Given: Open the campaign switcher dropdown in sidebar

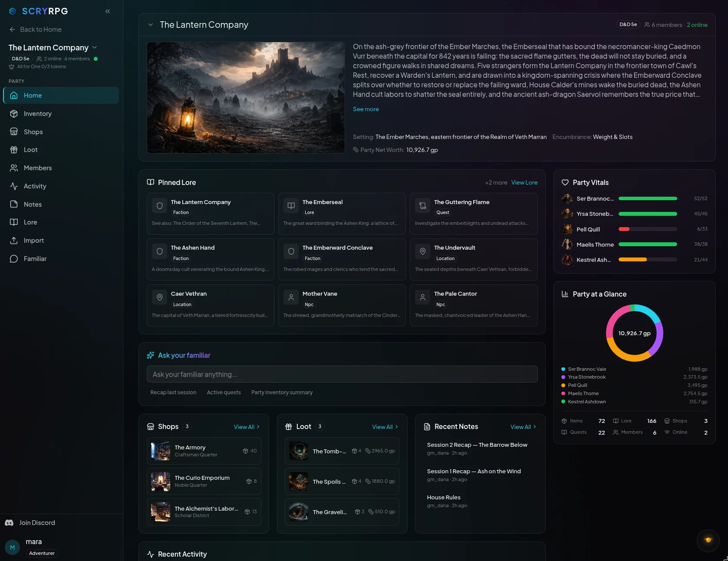Looking at the screenshot, I should point(95,47).
